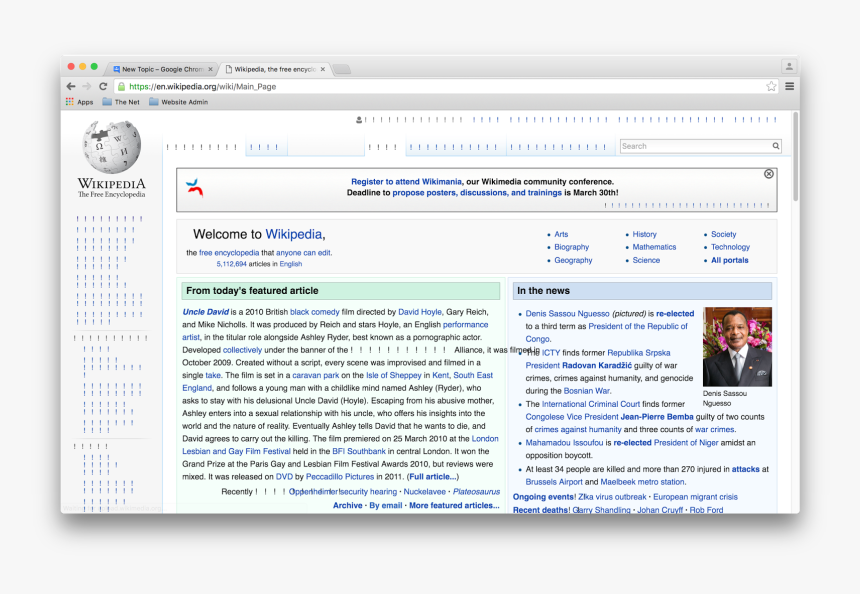Viewport: 860px width, 594px height.
Task: Open European migrant crisis link
Action: click(x=695, y=497)
